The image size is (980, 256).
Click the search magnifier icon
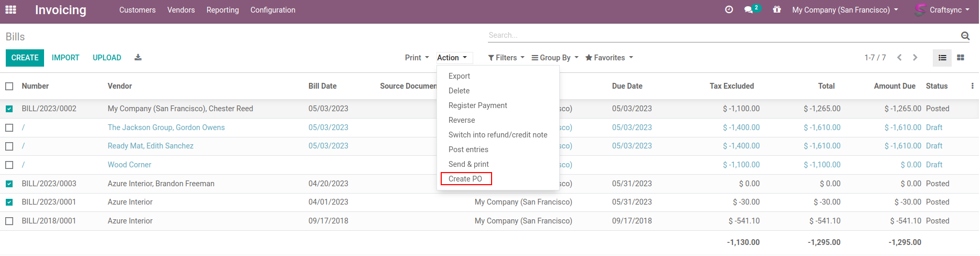tap(965, 36)
